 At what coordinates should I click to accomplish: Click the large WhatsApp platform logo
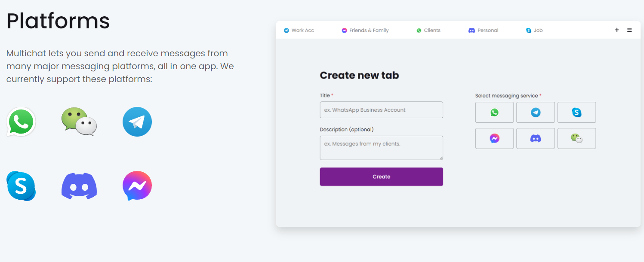(21, 122)
